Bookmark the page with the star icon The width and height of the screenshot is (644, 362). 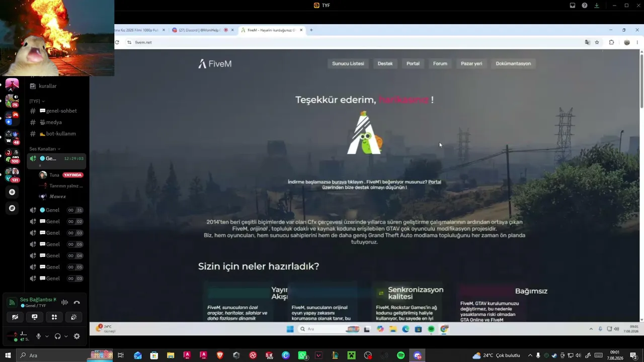point(597,42)
